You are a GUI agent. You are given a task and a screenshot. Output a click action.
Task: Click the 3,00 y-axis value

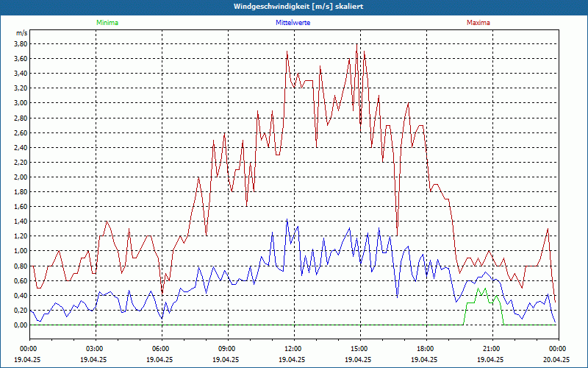click(x=21, y=103)
